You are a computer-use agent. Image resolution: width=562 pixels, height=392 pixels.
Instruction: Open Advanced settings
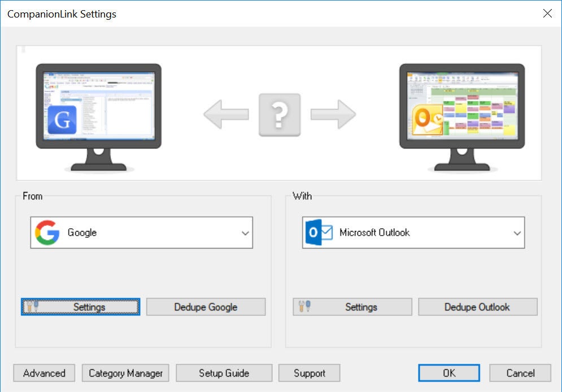[x=44, y=373]
